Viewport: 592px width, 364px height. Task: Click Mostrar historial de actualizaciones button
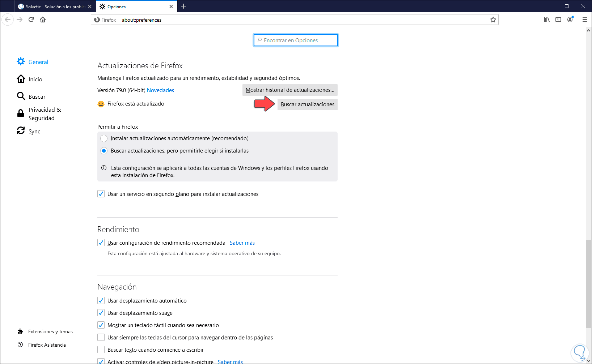pyautogui.click(x=290, y=90)
